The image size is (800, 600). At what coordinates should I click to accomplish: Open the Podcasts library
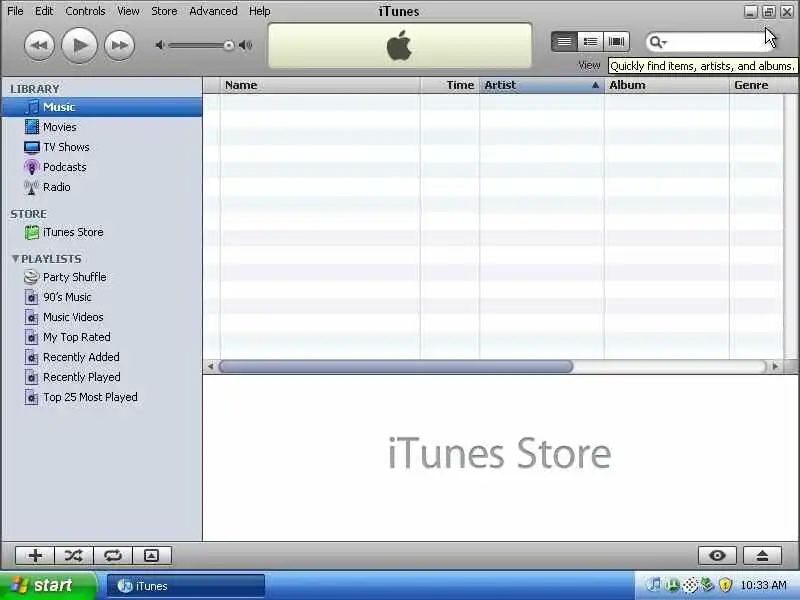point(64,167)
